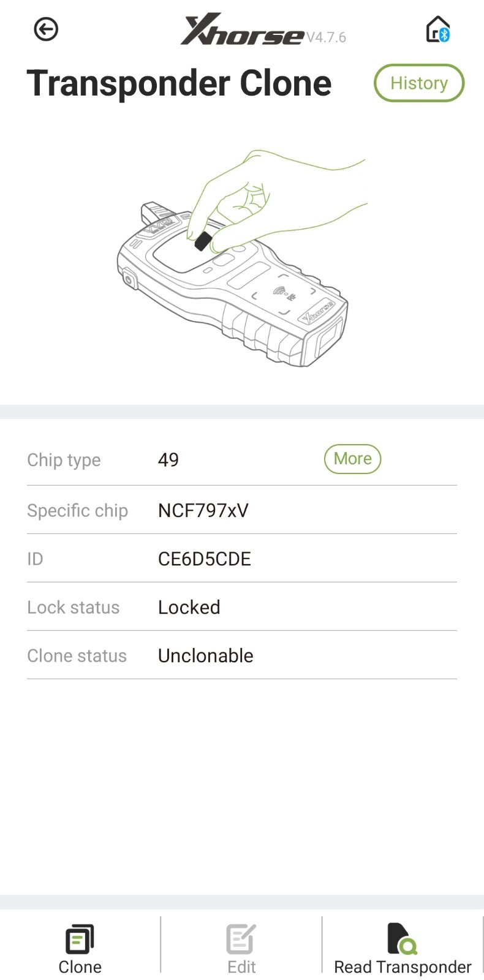
Task: Show More chip type details
Action: [352, 459]
